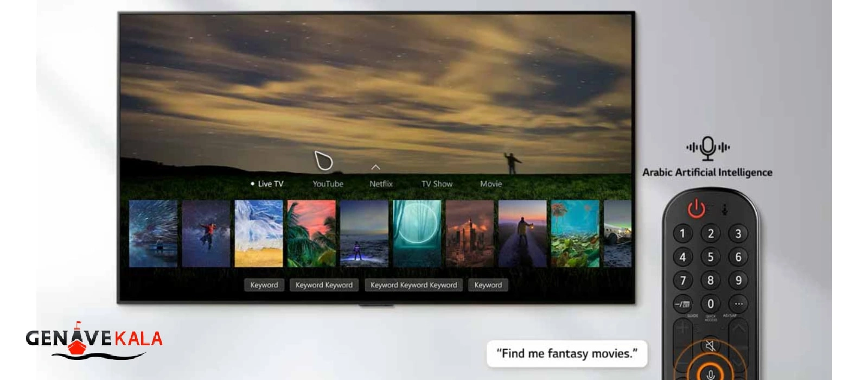This screenshot has width=868, height=380.
Task: Click the "Keyword Keyword Keyword" tag button
Action: tap(413, 285)
